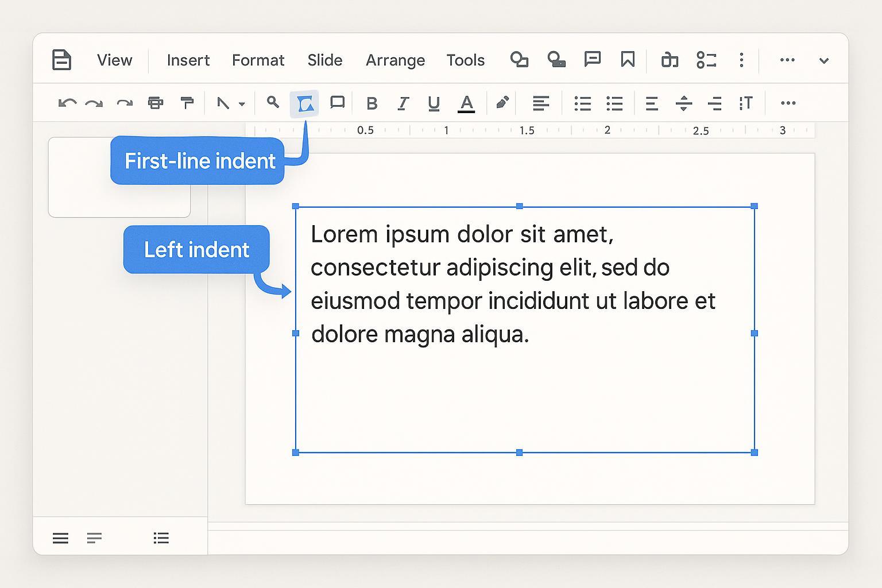Screen dimensions: 882x588
Task: Open the document file icon at top left
Action: tap(61, 60)
